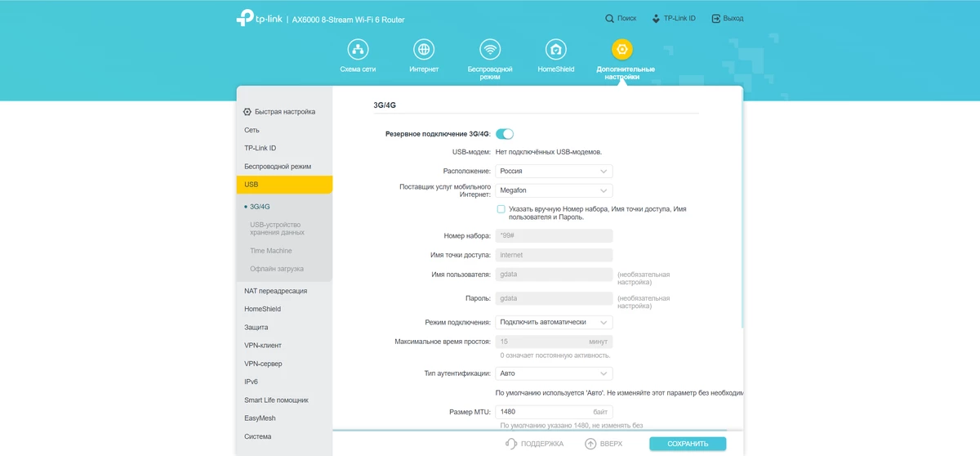Open the HomeShield icon in top navigation

click(x=557, y=50)
